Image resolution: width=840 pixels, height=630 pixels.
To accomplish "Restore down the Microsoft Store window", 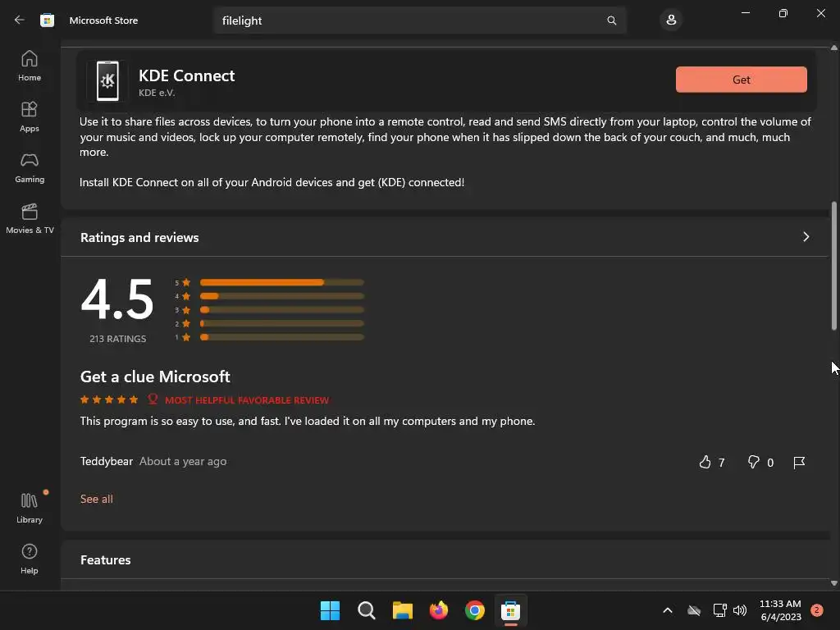I will tap(783, 13).
